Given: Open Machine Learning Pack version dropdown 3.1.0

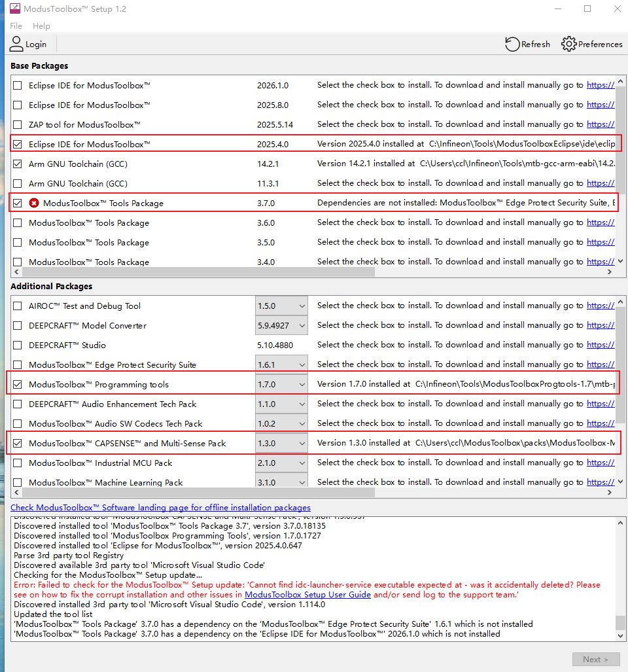Looking at the screenshot, I should pos(281,482).
